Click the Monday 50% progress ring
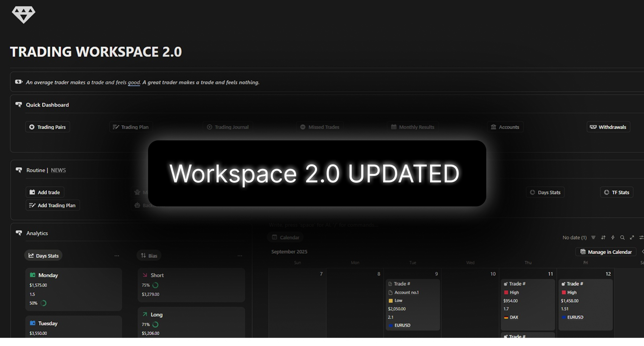The width and height of the screenshot is (644, 346). tap(43, 303)
